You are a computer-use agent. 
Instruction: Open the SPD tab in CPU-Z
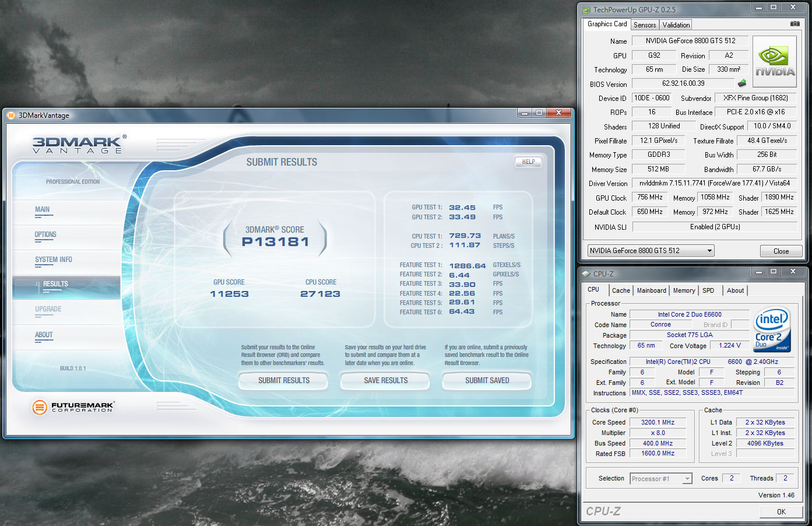coord(708,290)
